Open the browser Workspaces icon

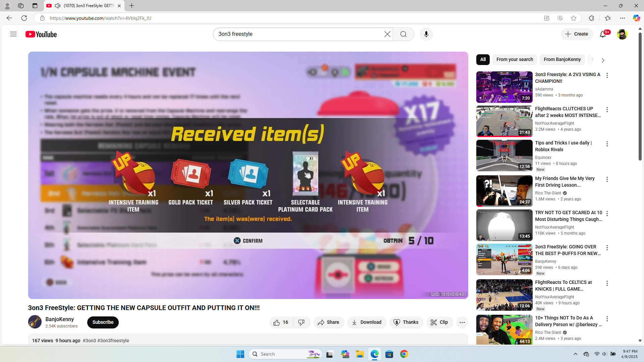point(21,6)
